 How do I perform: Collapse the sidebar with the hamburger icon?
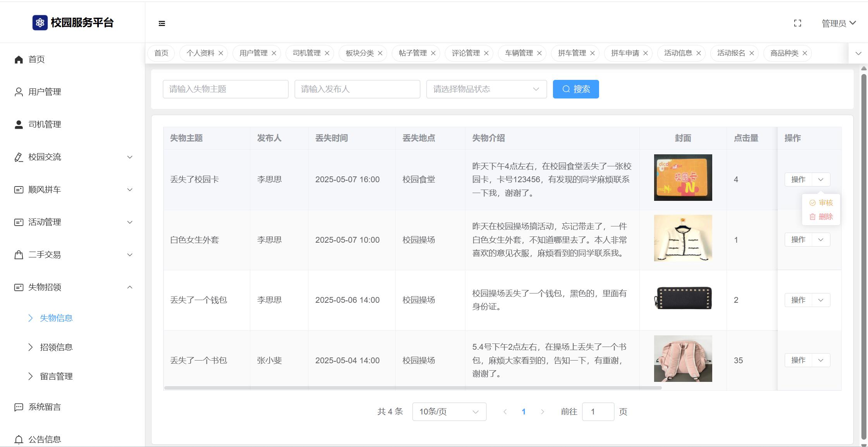162,24
